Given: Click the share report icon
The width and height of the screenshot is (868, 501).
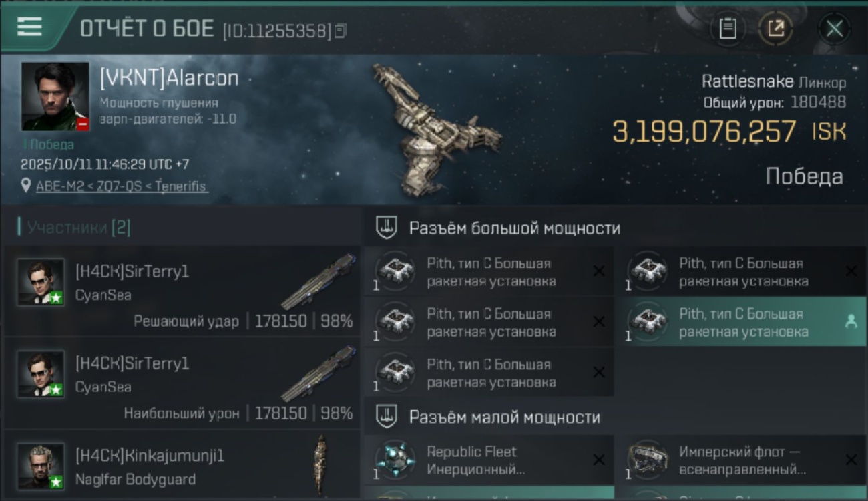Looking at the screenshot, I should coord(776,29).
